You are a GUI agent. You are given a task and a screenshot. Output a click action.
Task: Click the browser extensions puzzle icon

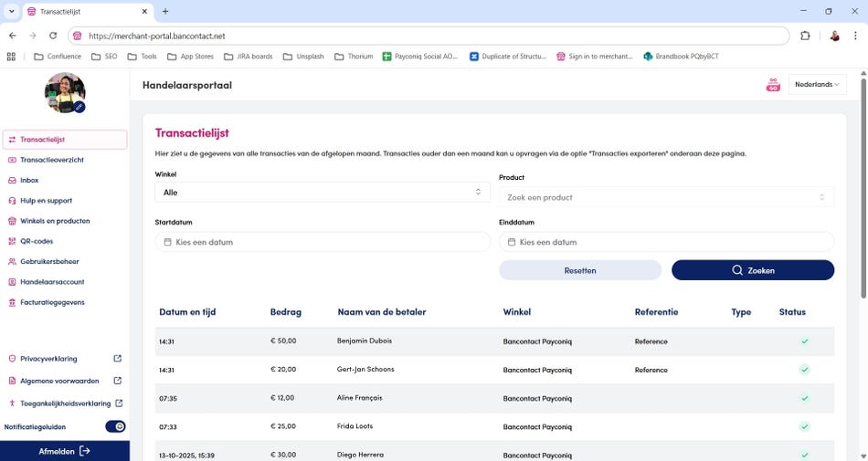(x=805, y=36)
